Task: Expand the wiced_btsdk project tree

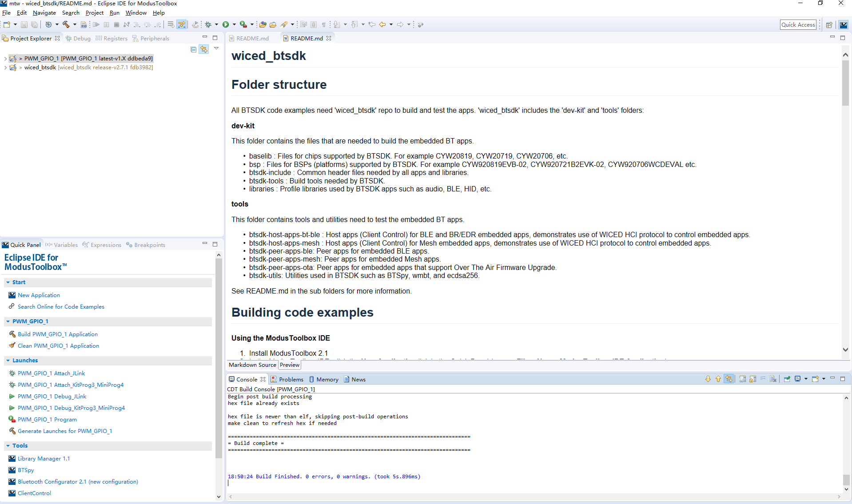Action: [5, 67]
